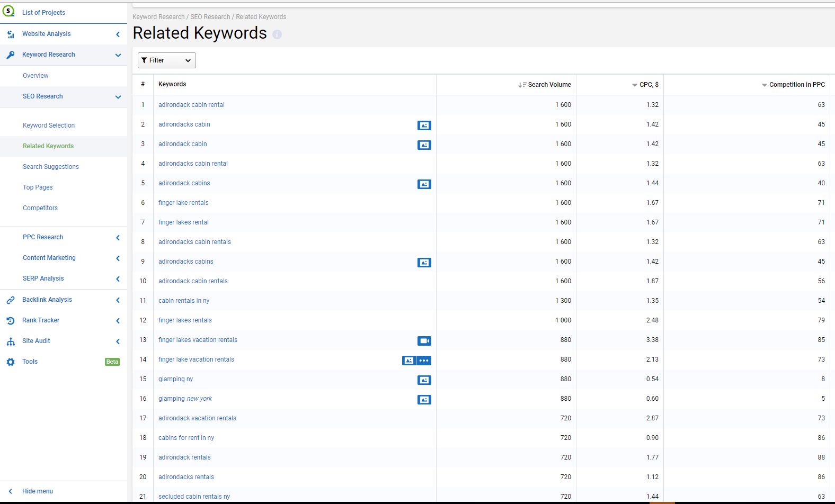
Task: Click the info icon beside Related Keywords title
Action: pos(277,34)
